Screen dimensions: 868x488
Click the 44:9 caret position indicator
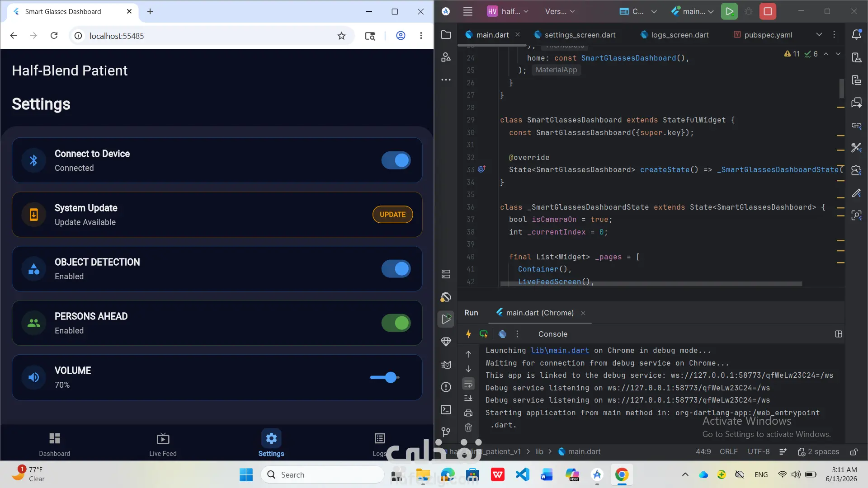click(x=703, y=451)
